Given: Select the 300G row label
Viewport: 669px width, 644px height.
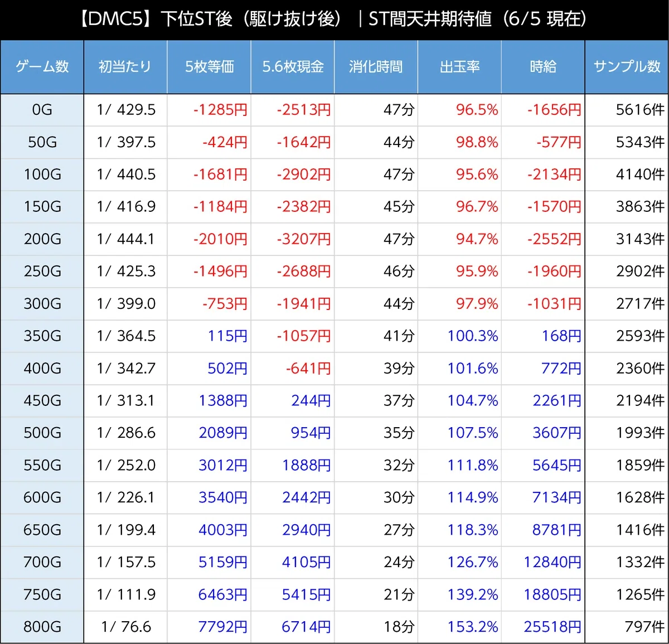Looking at the screenshot, I should (42, 304).
